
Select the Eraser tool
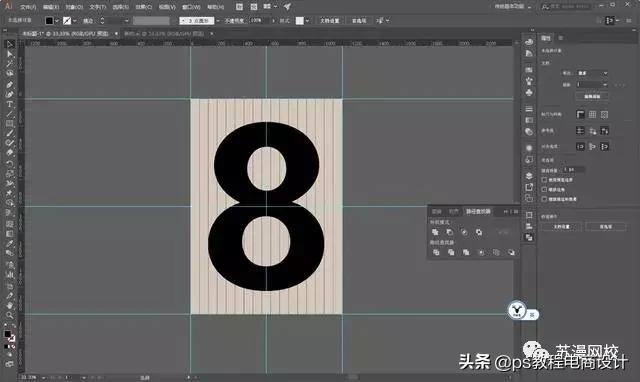[10, 153]
